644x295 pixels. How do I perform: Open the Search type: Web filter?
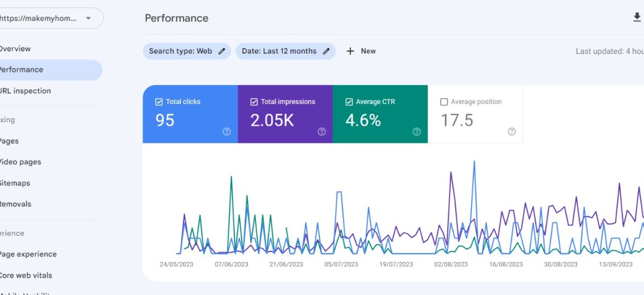coord(180,51)
